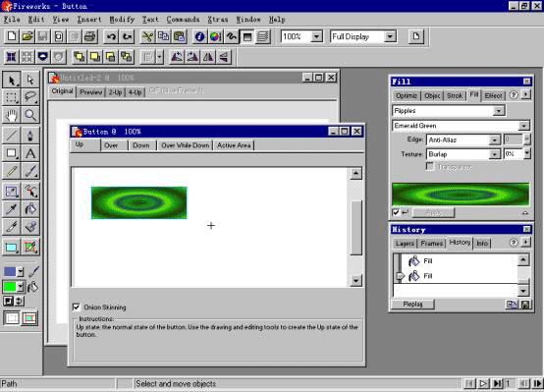Select the Paint Bucket tool

(30, 209)
